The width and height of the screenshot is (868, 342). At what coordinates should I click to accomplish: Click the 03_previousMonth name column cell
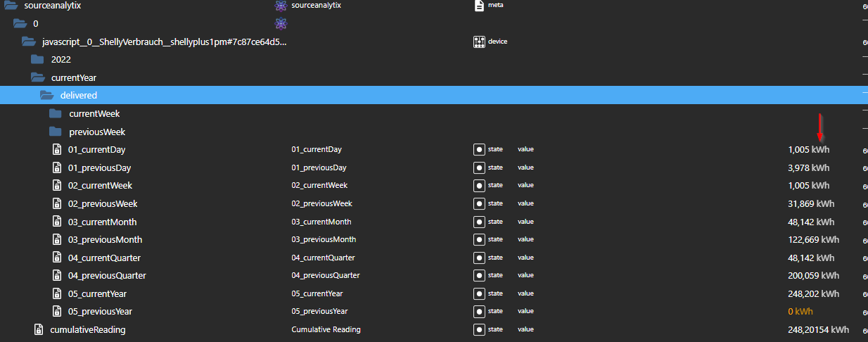[x=324, y=239]
